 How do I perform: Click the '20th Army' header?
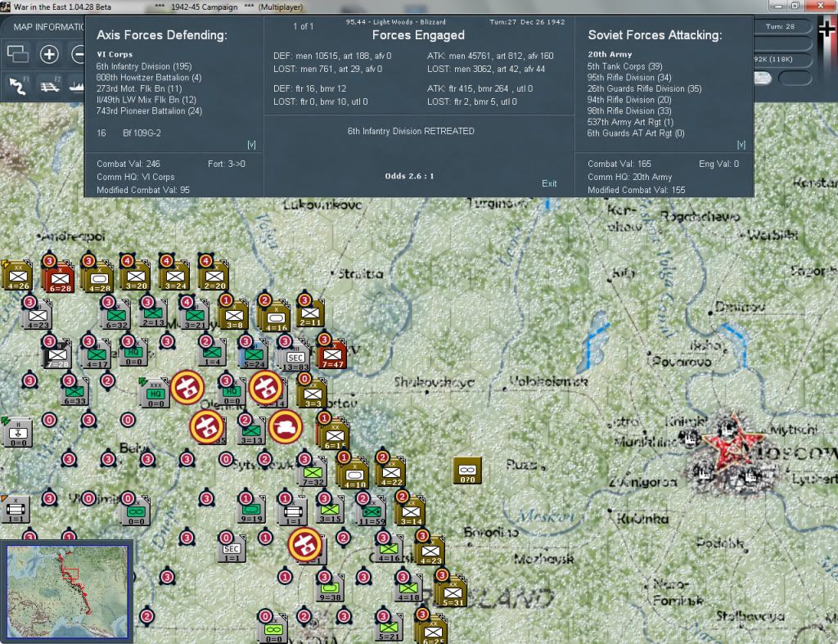click(x=610, y=55)
